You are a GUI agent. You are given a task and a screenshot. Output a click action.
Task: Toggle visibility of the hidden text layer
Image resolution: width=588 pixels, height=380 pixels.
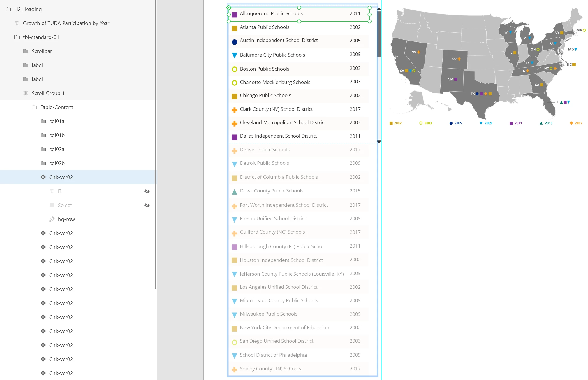[x=147, y=191]
